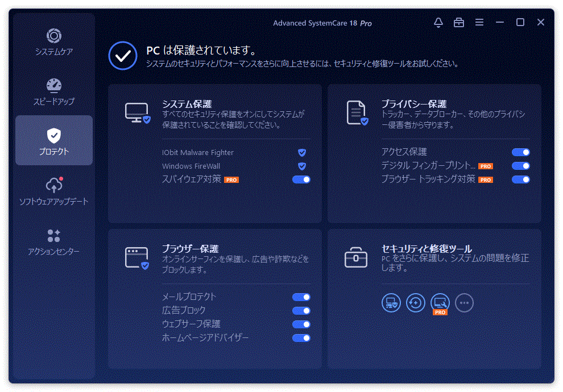Click the ホームページアドバイザー label

point(205,337)
